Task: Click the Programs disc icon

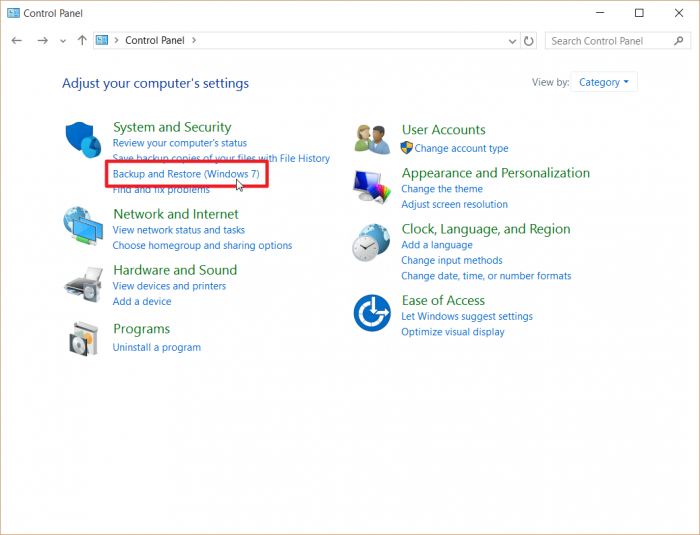Action: tap(83, 339)
